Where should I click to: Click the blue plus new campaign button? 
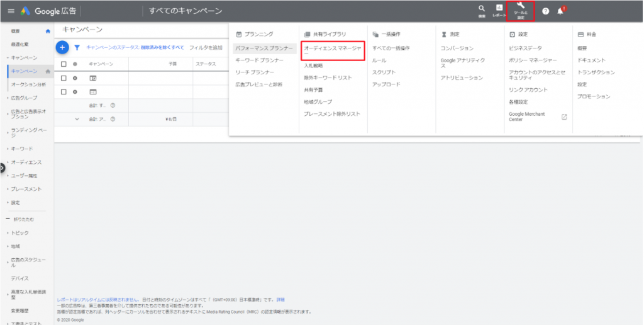pyautogui.click(x=62, y=47)
